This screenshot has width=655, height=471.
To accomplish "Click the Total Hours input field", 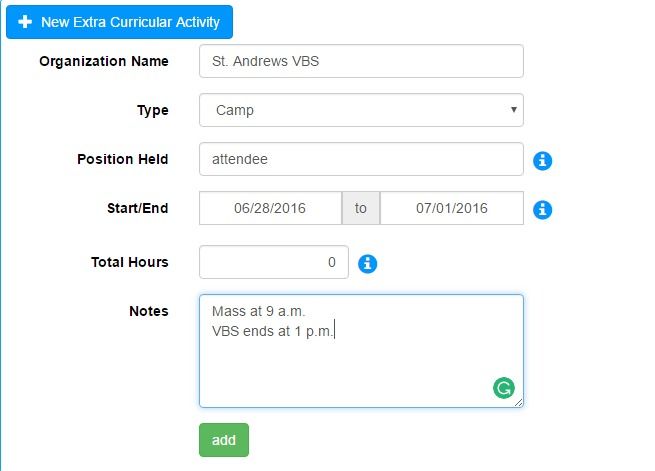I will pos(274,262).
